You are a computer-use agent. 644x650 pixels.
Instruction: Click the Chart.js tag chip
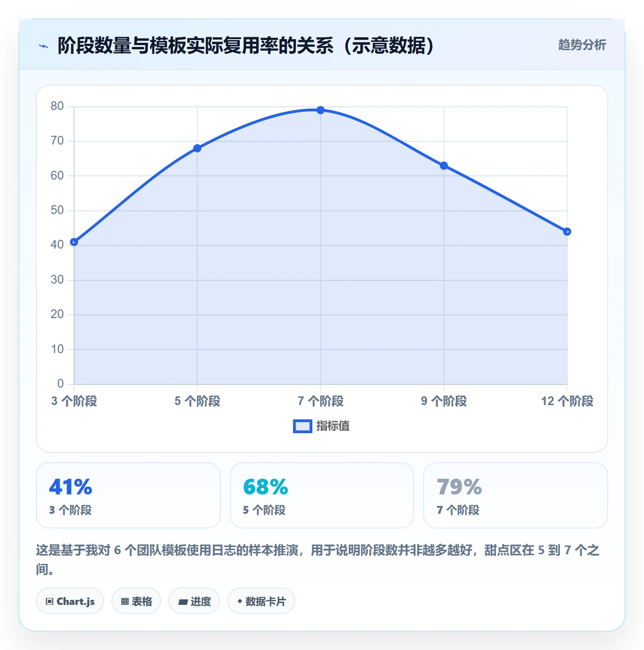(70, 601)
